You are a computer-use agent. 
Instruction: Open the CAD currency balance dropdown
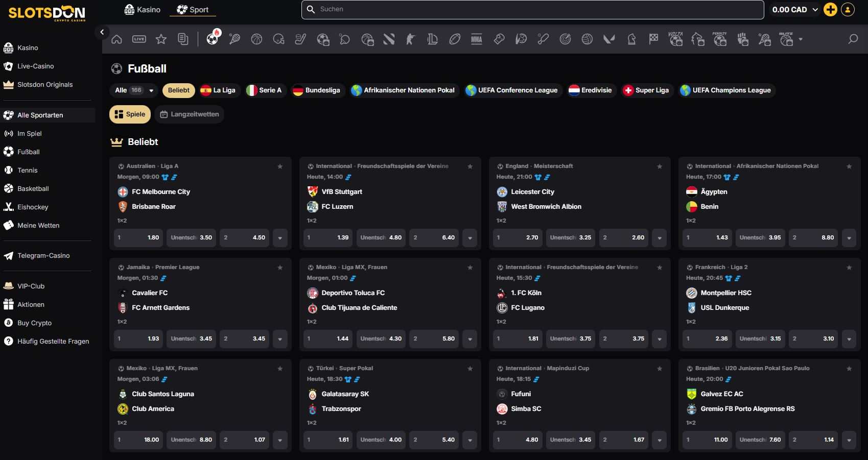click(x=795, y=10)
